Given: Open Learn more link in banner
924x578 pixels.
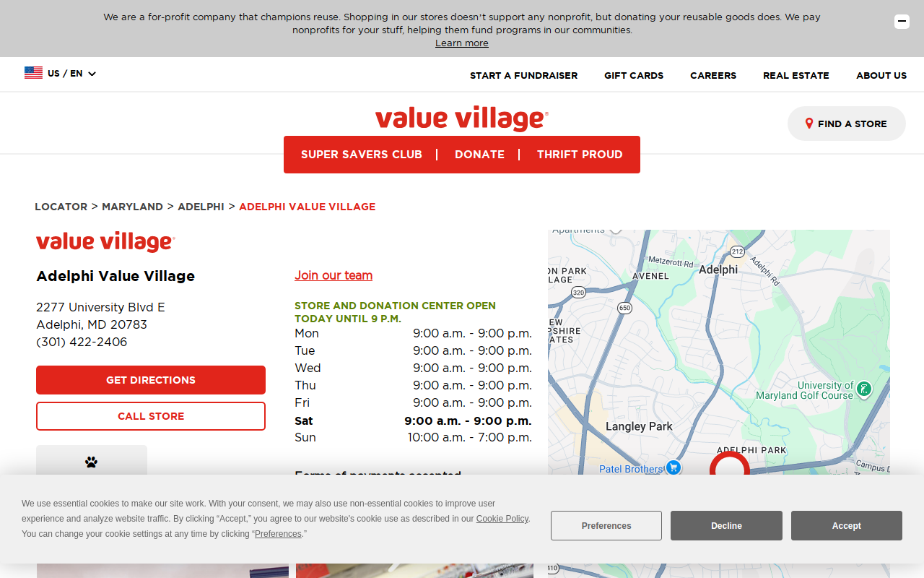Looking at the screenshot, I should tap(462, 43).
